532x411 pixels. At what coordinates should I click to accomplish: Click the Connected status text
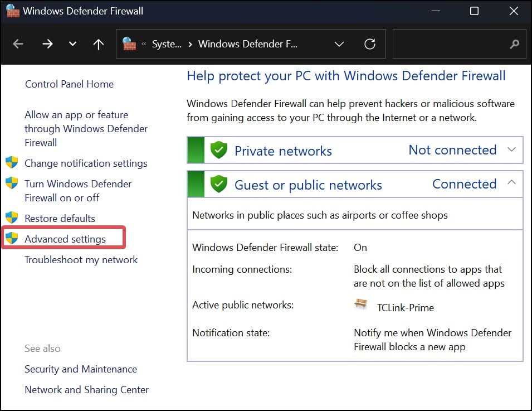(x=465, y=184)
